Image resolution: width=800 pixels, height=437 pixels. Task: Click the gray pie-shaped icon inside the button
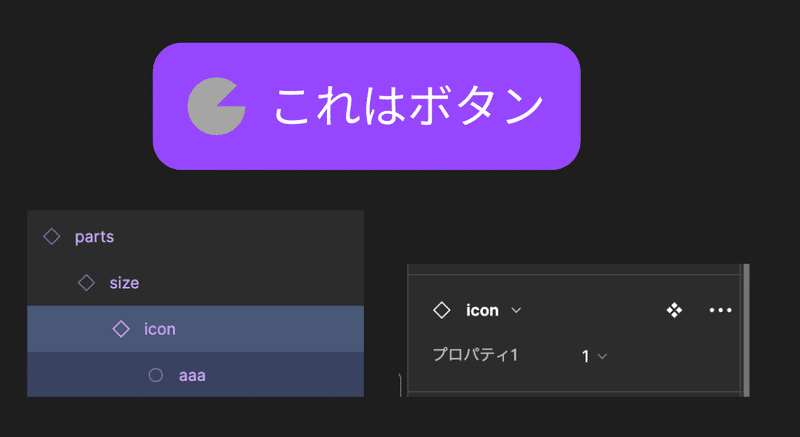(216, 107)
